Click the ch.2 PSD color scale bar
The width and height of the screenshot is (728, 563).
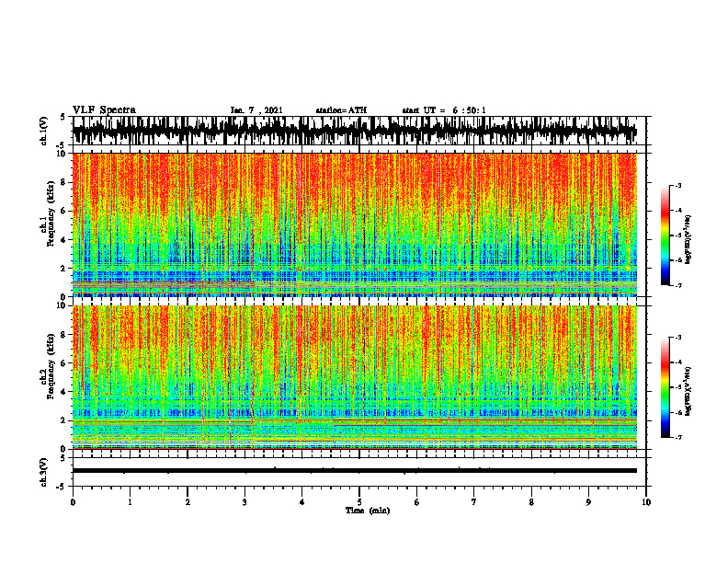[665, 387]
